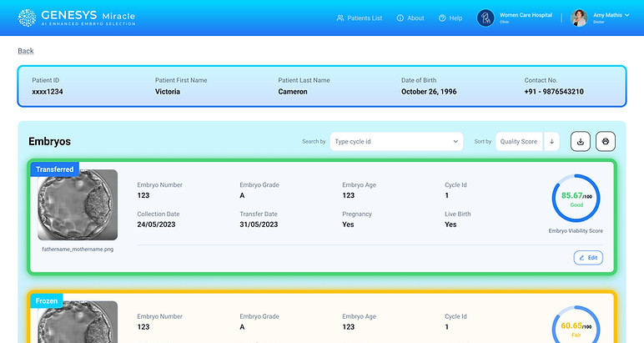The width and height of the screenshot is (644, 343).
Task: Click the Women Care Hospital name
Action: click(526, 15)
